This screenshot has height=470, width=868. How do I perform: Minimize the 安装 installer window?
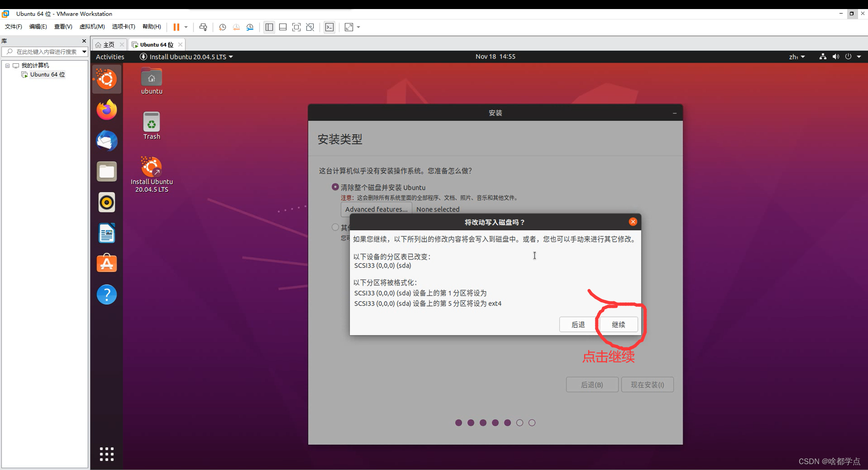(x=675, y=113)
